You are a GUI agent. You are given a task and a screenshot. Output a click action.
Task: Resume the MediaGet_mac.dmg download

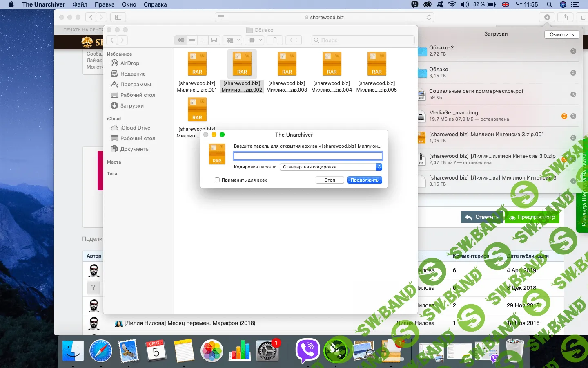(x=564, y=116)
